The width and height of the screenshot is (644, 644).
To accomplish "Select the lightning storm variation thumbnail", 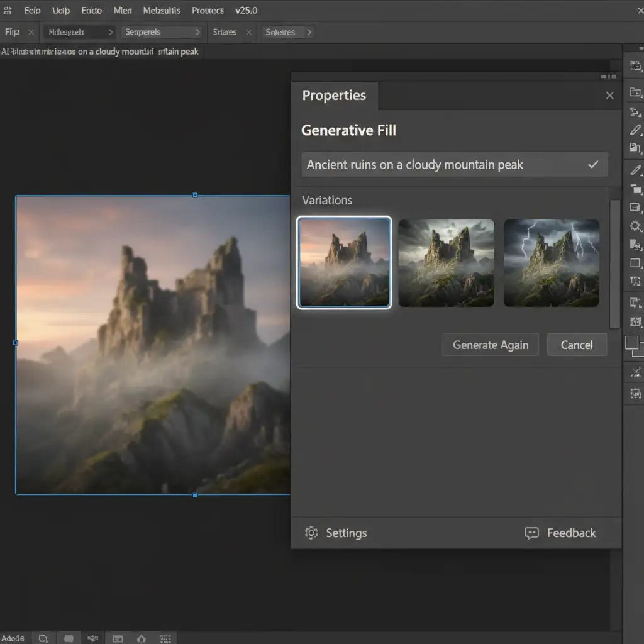I will click(x=552, y=263).
